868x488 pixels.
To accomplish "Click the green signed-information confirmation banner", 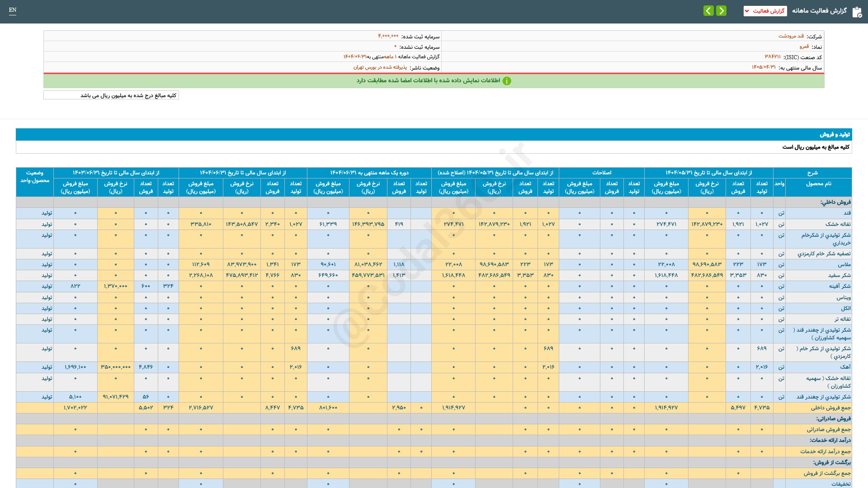I will tap(433, 81).
